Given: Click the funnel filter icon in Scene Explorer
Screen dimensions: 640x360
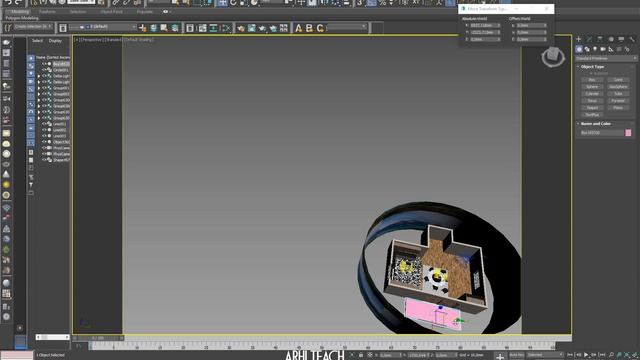Looking at the screenshot, I should click(x=31, y=184).
